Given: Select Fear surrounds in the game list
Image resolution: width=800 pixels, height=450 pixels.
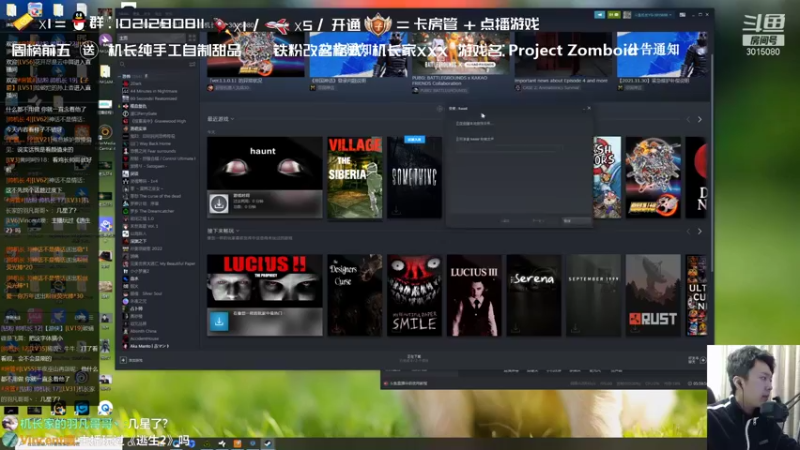Looking at the screenshot, I should (x=149, y=151).
